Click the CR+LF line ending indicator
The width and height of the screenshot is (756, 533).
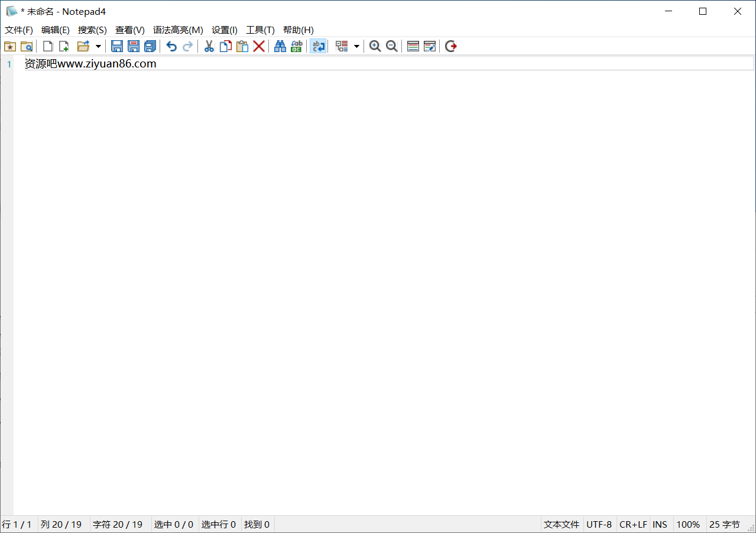pos(633,524)
